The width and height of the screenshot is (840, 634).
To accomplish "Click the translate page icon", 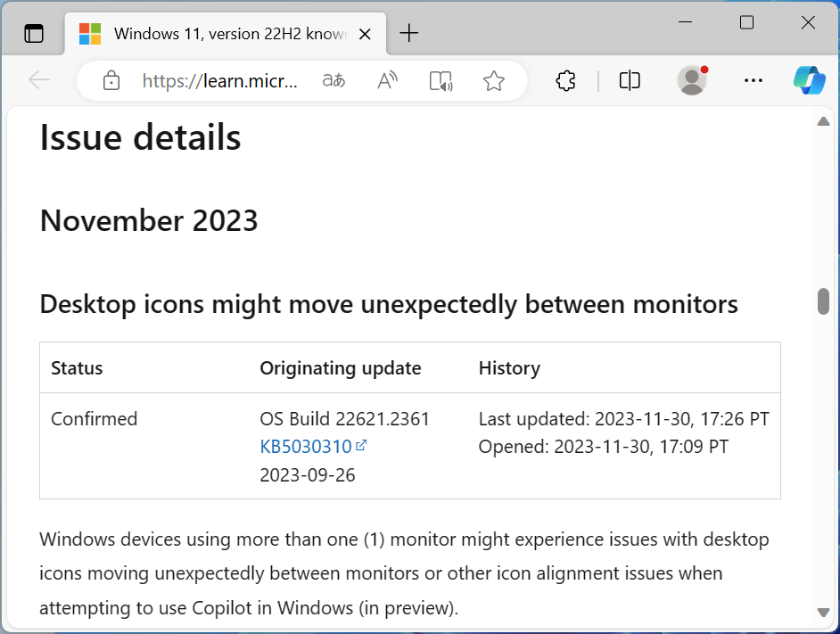I will point(334,81).
